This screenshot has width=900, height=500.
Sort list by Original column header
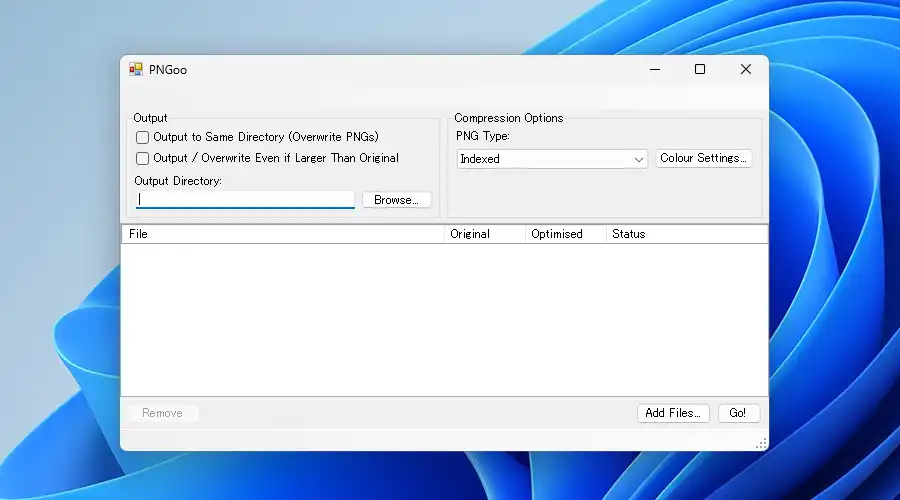tap(485, 234)
